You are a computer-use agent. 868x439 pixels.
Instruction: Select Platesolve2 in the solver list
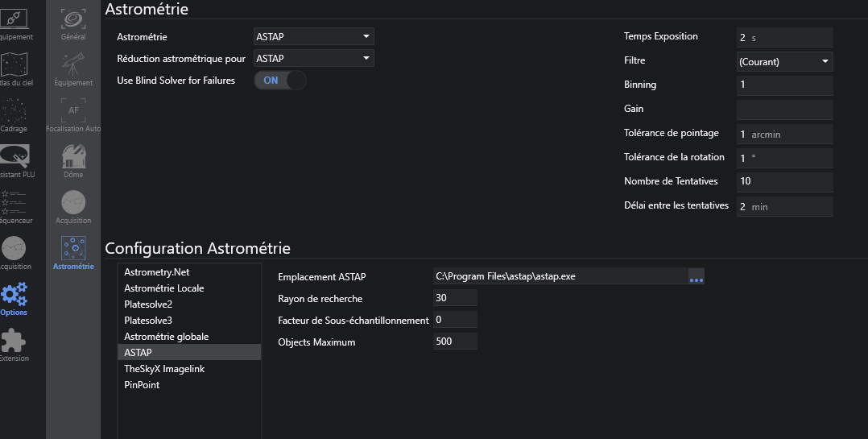(x=148, y=304)
